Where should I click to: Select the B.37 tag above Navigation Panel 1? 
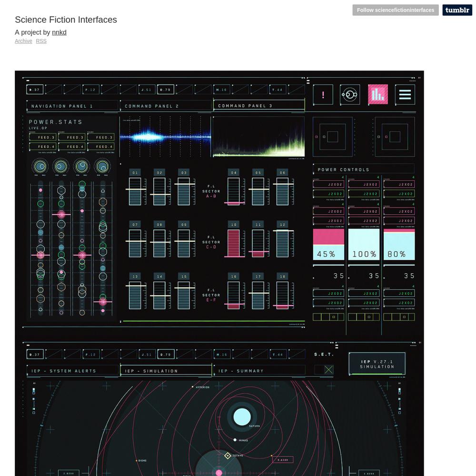click(x=35, y=89)
